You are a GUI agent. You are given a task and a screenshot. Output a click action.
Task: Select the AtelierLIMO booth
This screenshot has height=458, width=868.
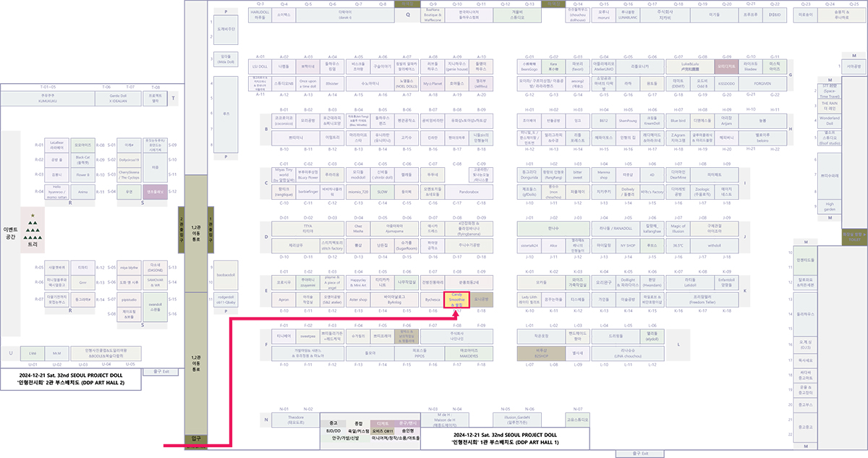603,65
